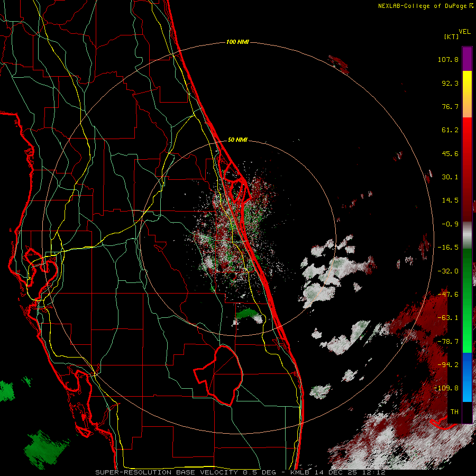The width and height of the screenshot is (476, 476).
Task: Click the -109.8 legend value
Action: pos(446,388)
